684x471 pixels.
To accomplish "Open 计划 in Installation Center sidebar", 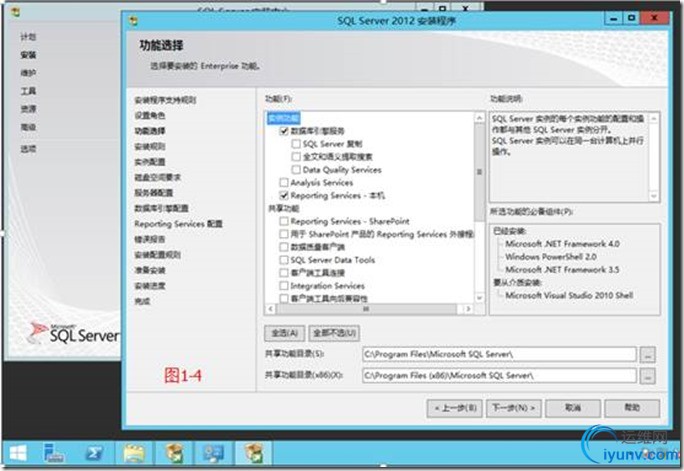I will [x=28, y=37].
